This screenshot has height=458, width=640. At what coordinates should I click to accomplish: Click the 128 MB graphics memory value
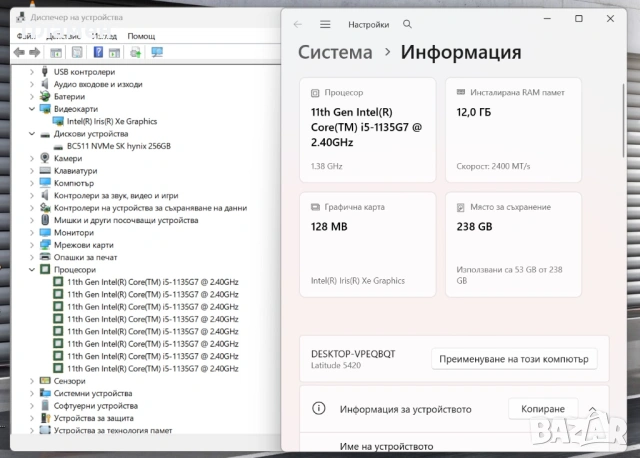[x=329, y=227]
